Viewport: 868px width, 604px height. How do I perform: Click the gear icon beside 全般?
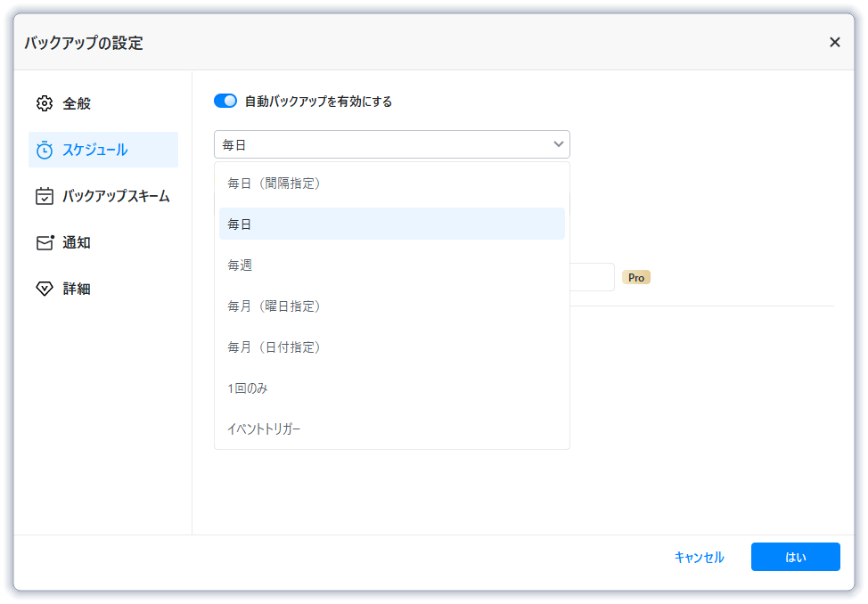[45, 103]
